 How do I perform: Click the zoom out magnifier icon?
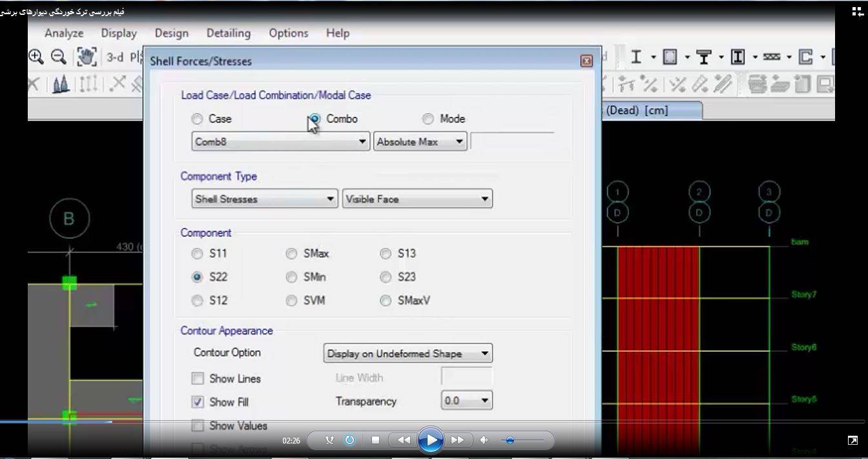point(59,57)
